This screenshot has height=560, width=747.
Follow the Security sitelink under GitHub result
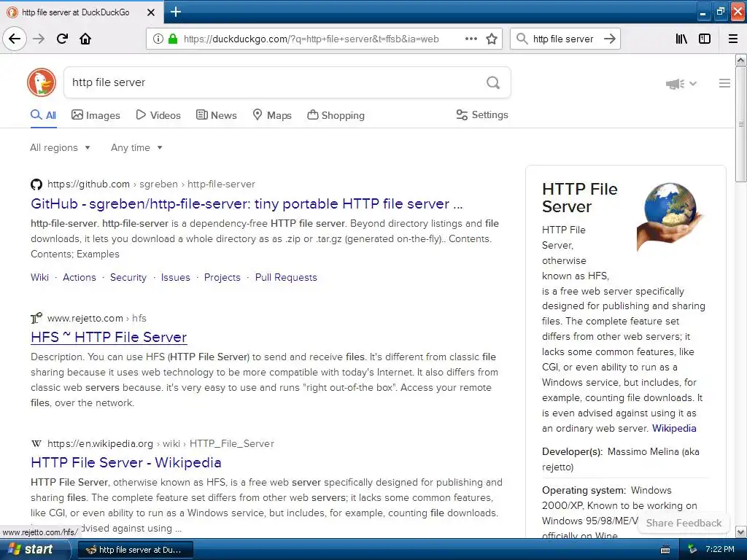[x=128, y=277]
